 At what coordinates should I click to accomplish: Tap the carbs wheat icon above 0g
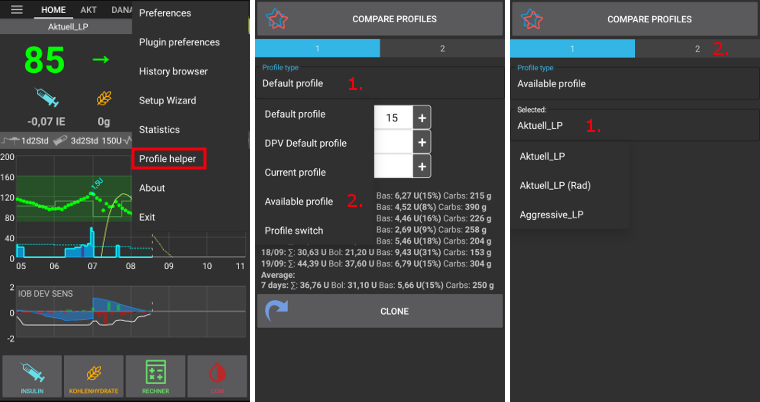point(104,98)
